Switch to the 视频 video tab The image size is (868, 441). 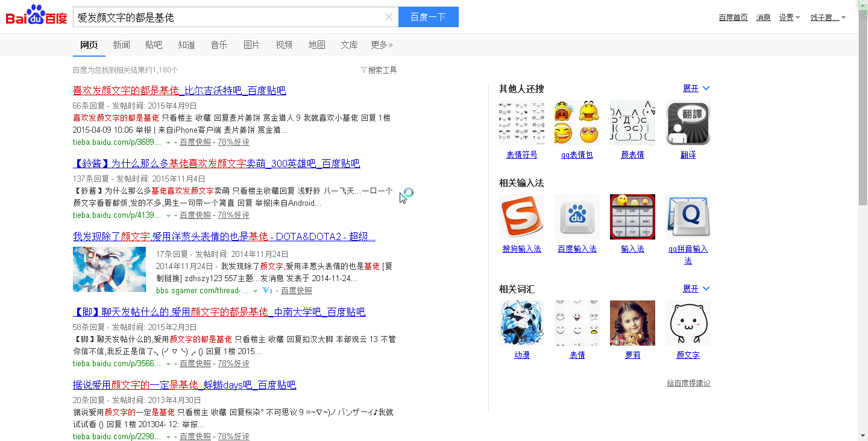pos(284,45)
